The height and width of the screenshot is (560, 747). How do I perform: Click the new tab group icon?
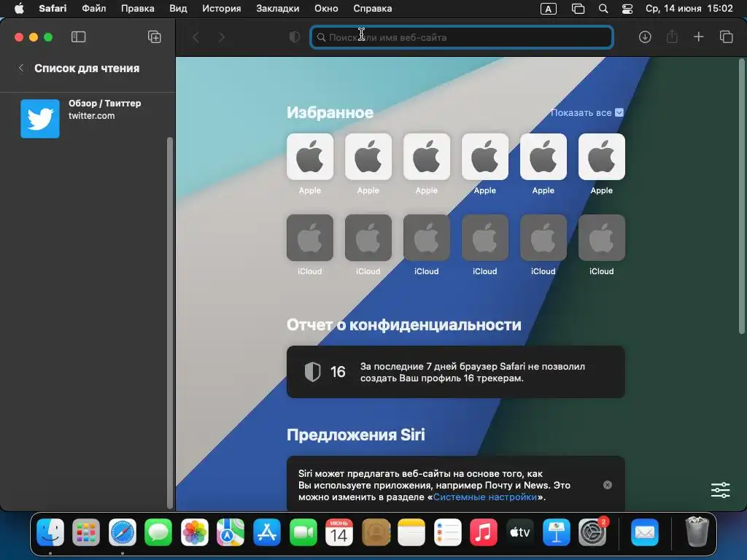pyautogui.click(x=155, y=36)
